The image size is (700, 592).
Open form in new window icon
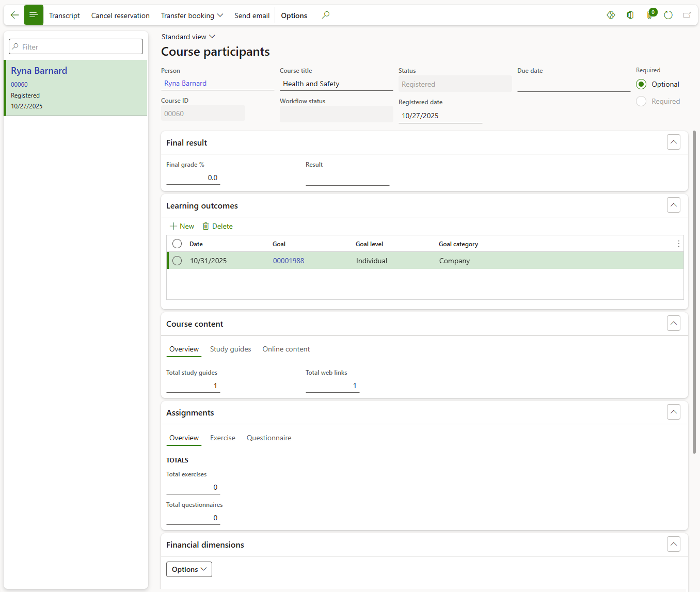[x=687, y=15]
